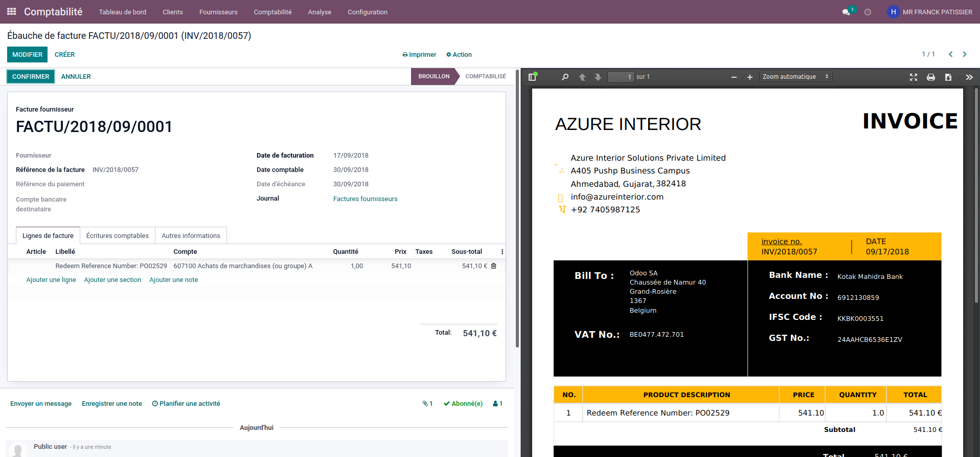This screenshot has height=457, width=980.
Task: Delete the invoice line with trash icon
Action: [x=494, y=266]
